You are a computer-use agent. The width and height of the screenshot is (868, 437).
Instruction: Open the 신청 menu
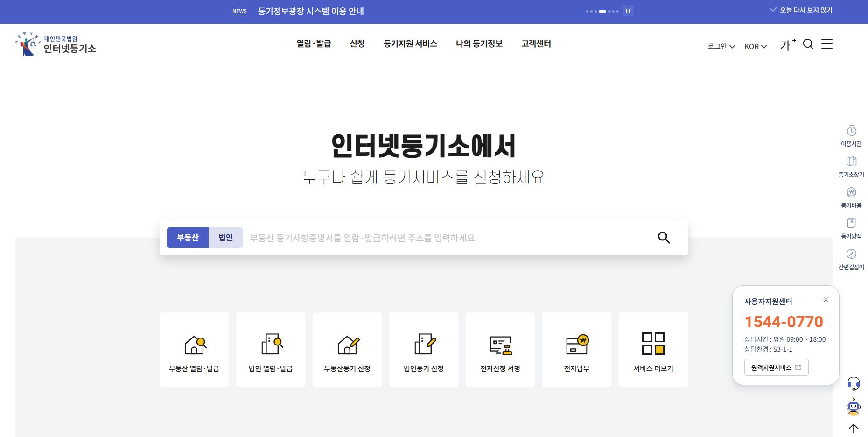tap(357, 43)
